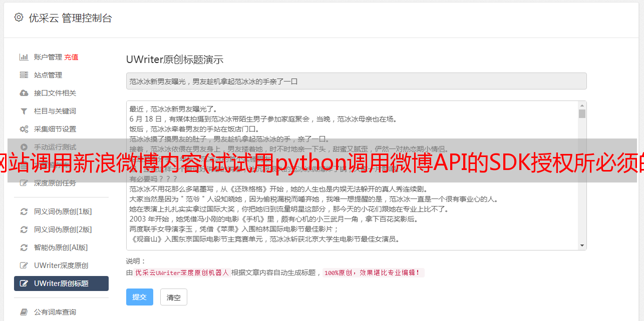Click the text area scrollbar thumb

pyautogui.click(x=582, y=114)
